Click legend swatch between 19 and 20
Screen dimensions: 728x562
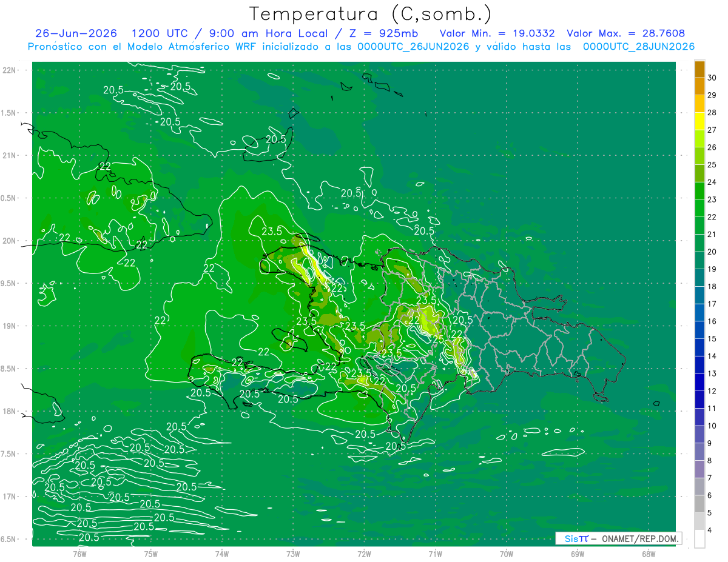coord(699,260)
